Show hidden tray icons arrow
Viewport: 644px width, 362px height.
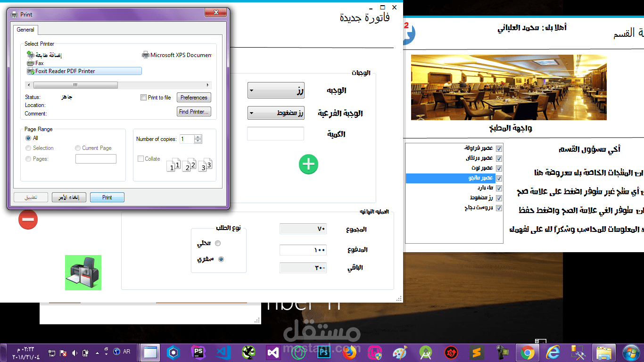(x=97, y=353)
